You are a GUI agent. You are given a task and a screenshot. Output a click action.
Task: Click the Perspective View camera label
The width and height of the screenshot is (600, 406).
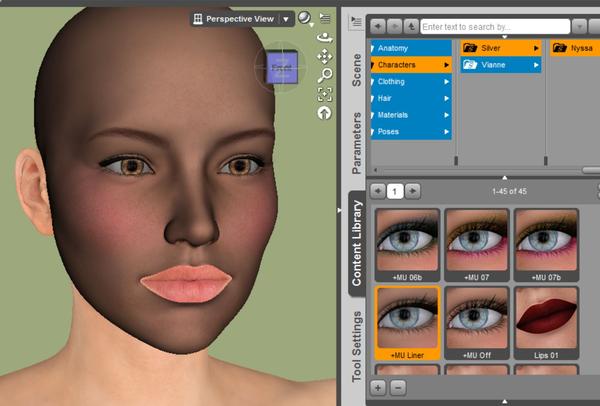(x=240, y=19)
